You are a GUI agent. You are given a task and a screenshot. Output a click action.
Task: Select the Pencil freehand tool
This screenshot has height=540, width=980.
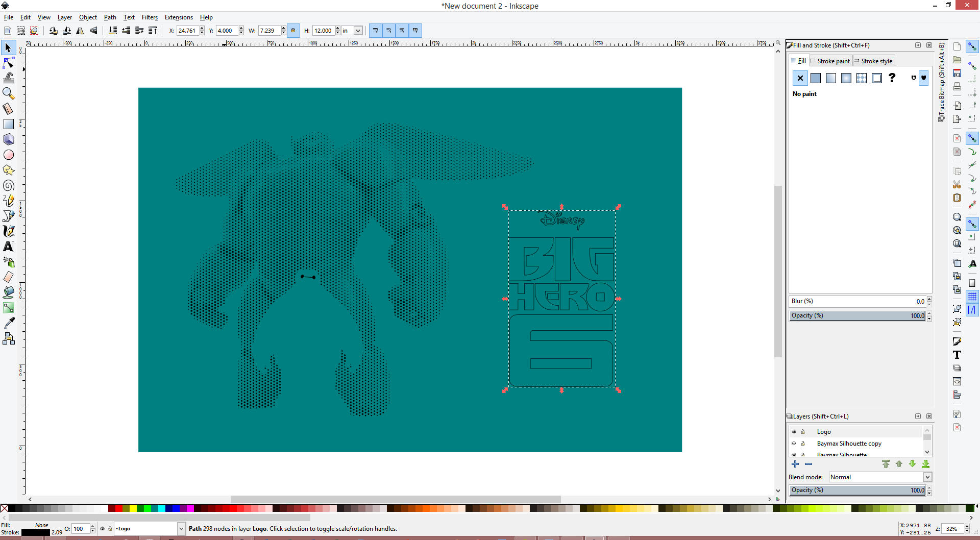click(9, 201)
